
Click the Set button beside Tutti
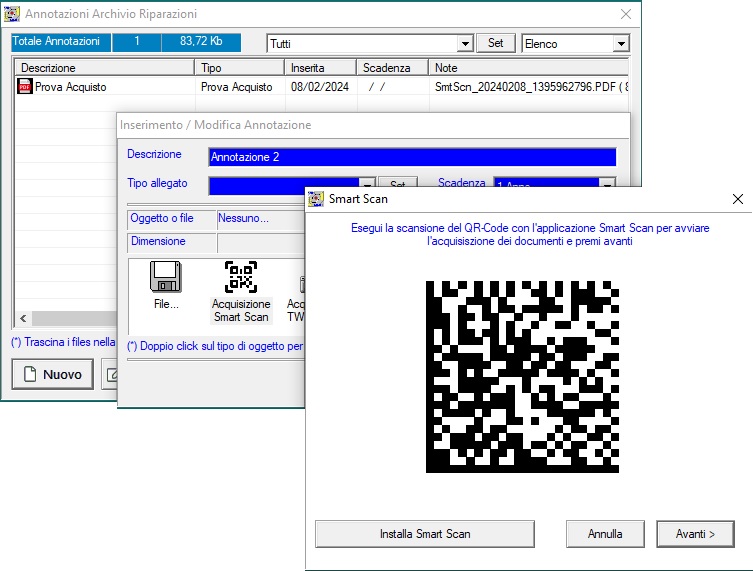[496, 43]
